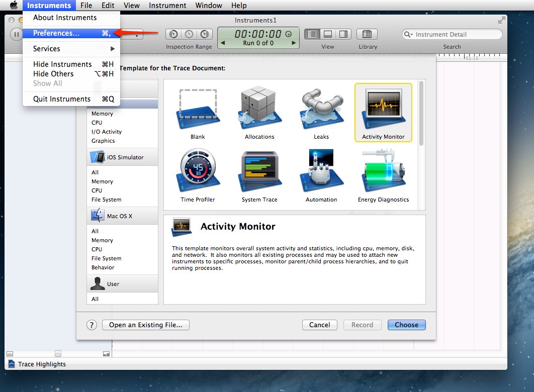Open the Window menu
The image size is (534, 392).
point(209,6)
